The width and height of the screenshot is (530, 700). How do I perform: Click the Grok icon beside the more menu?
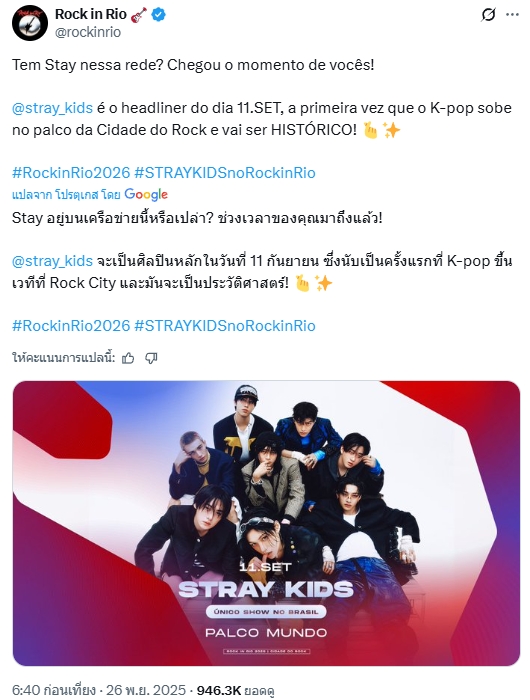click(488, 15)
